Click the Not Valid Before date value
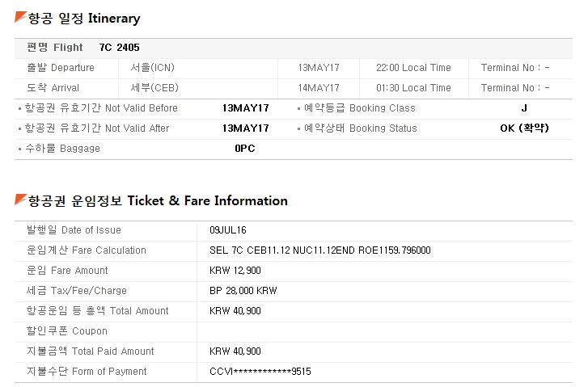588x387 pixels. [x=245, y=108]
